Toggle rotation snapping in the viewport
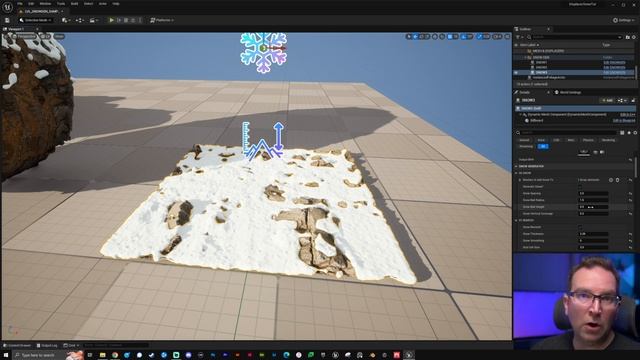Viewport: 640px width, 360px height. point(464,37)
